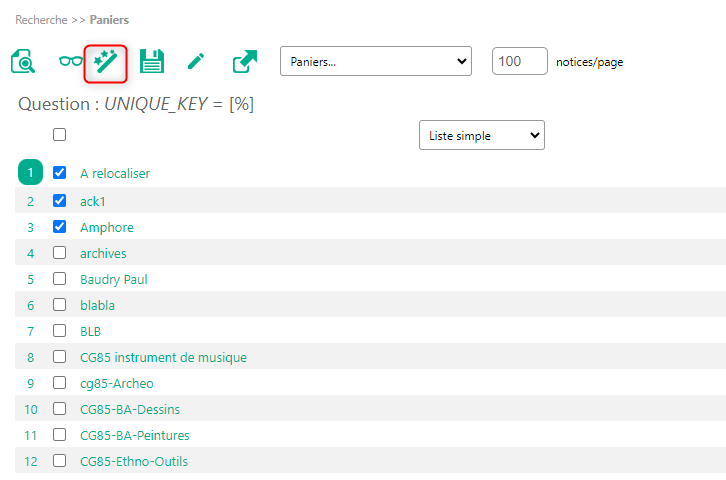The image size is (726, 480).
Task: Click the cg85-Archeo basket link
Action: 116,383
